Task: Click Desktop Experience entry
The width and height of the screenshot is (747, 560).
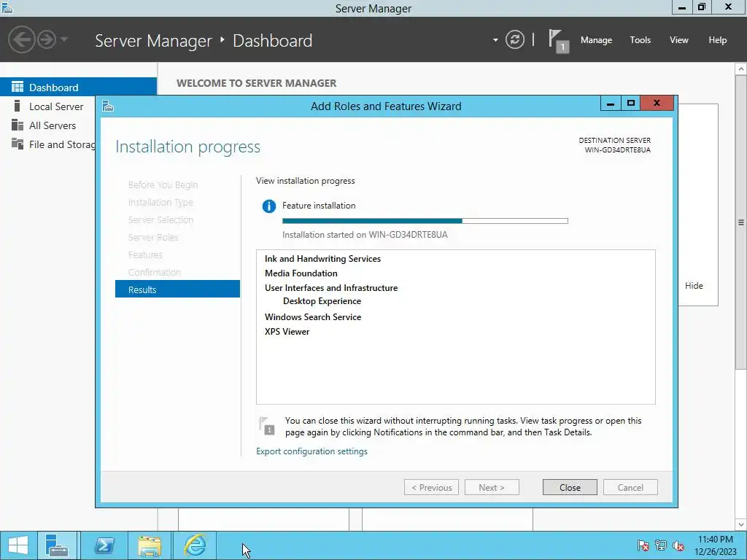Action: point(322,301)
